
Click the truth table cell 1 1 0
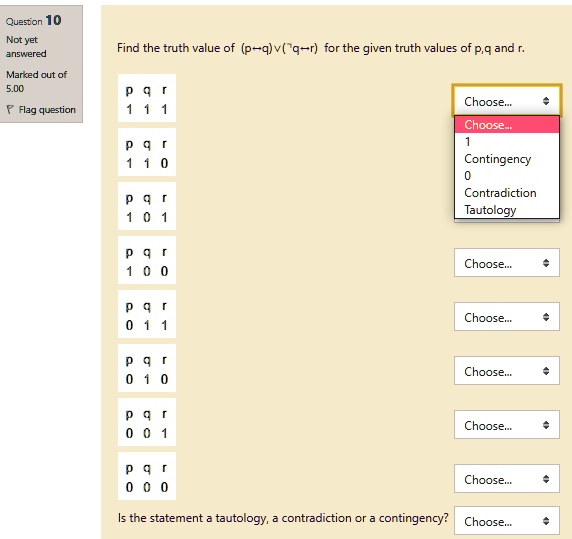[x=147, y=152]
